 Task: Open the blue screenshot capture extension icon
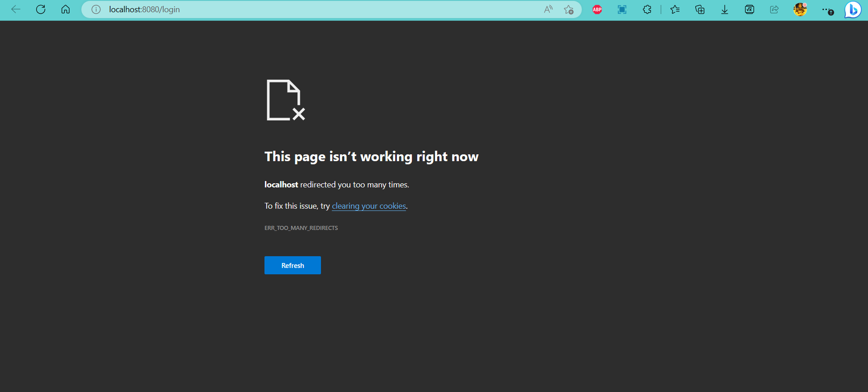pyautogui.click(x=622, y=10)
